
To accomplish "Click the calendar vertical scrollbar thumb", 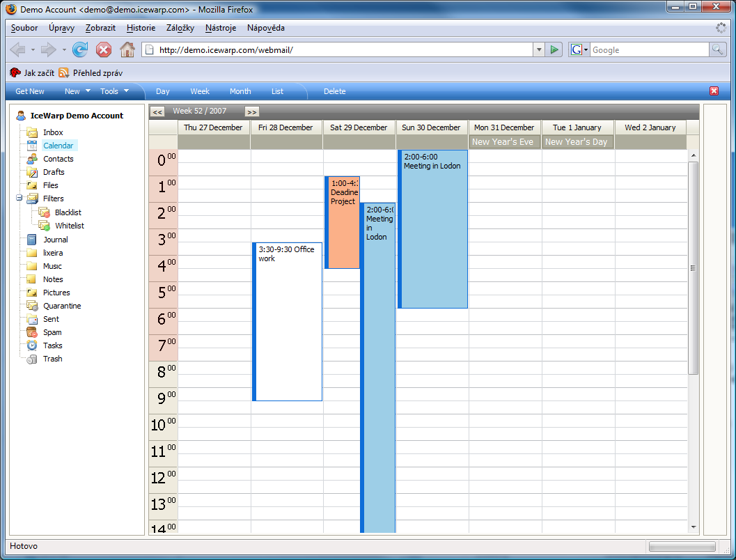I will click(x=693, y=268).
